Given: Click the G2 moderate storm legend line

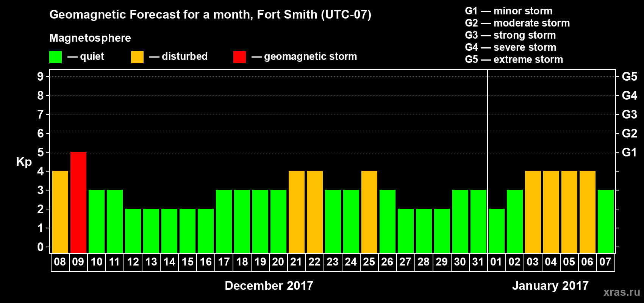Looking at the screenshot, I should point(517,23).
